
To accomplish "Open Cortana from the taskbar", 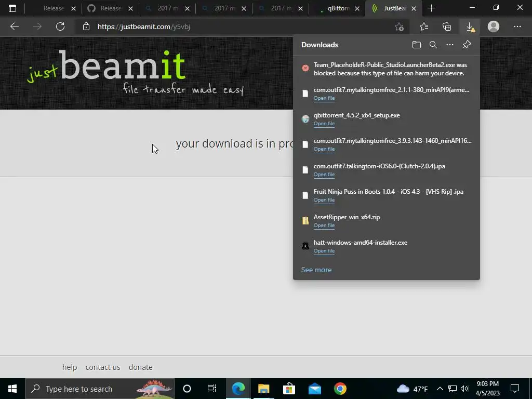I will tap(187, 389).
